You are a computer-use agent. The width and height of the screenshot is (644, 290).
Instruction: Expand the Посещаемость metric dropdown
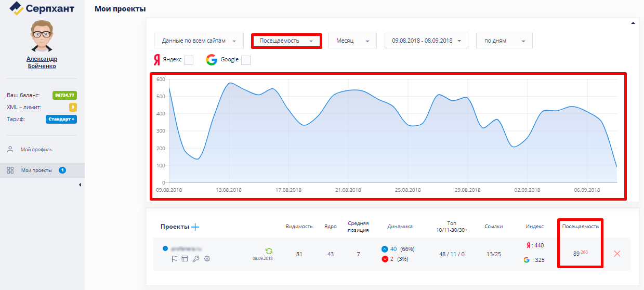pyautogui.click(x=286, y=41)
